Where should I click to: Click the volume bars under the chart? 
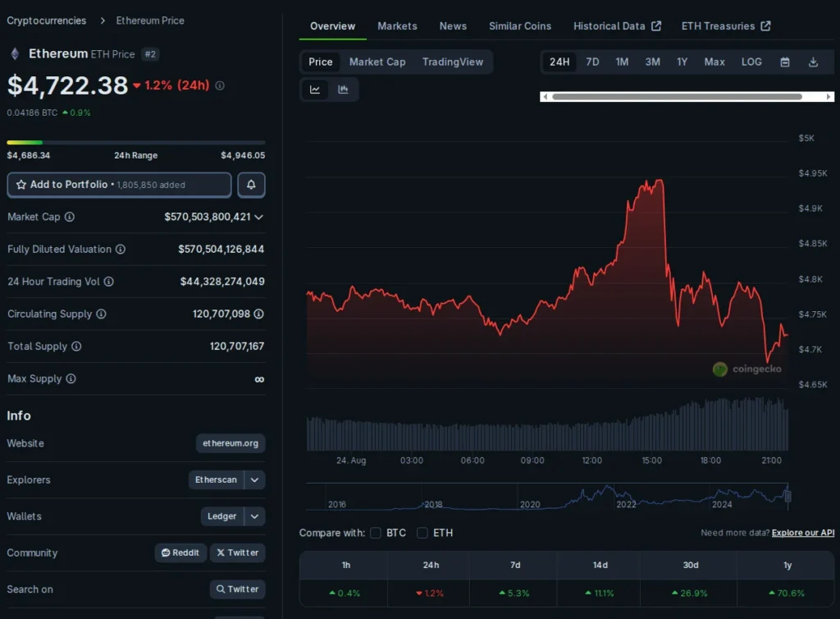tap(547, 424)
